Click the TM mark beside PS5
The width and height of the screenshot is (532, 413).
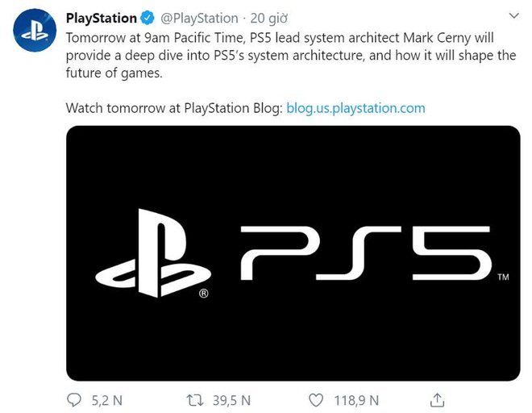tap(503, 277)
